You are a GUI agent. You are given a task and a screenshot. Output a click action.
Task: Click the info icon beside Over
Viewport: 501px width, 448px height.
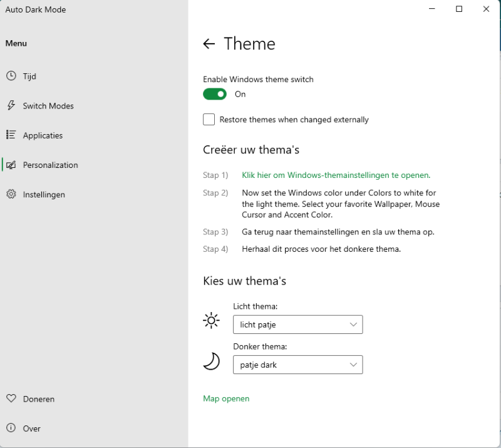click(x=11, y=429)
